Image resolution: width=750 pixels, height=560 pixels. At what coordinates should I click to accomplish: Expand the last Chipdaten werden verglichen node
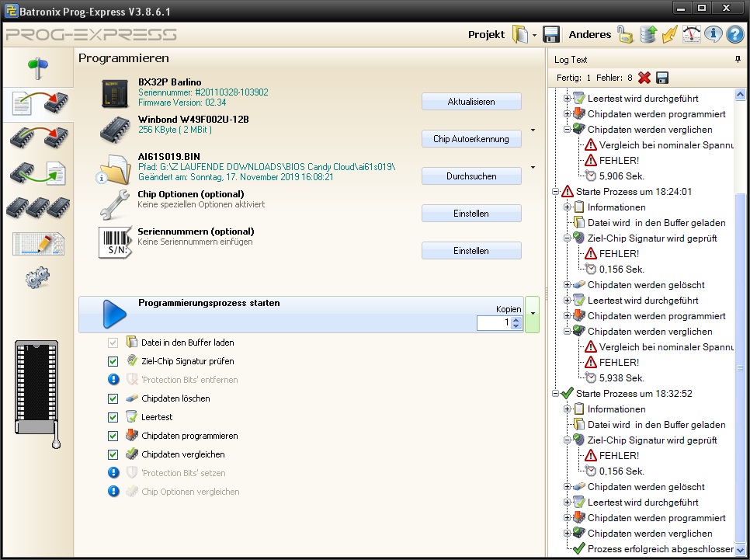(567, 533)
